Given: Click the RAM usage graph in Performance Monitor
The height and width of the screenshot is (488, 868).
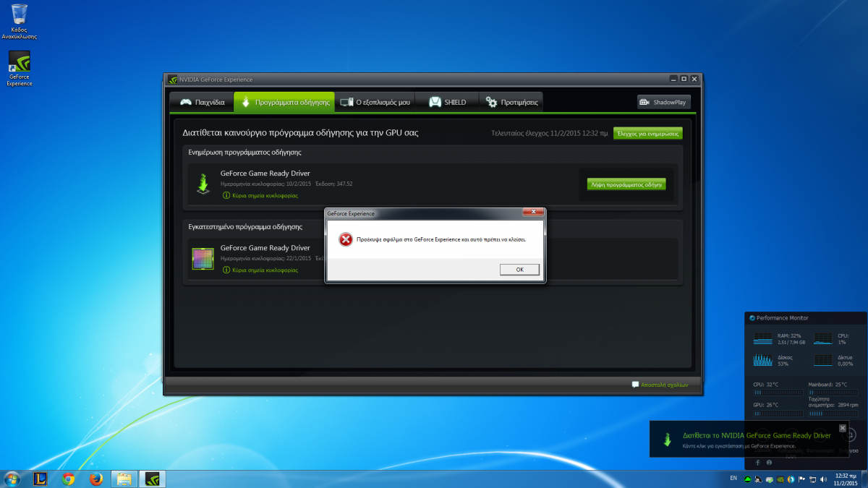Looking at the screenshot, I should coord(763,338).
